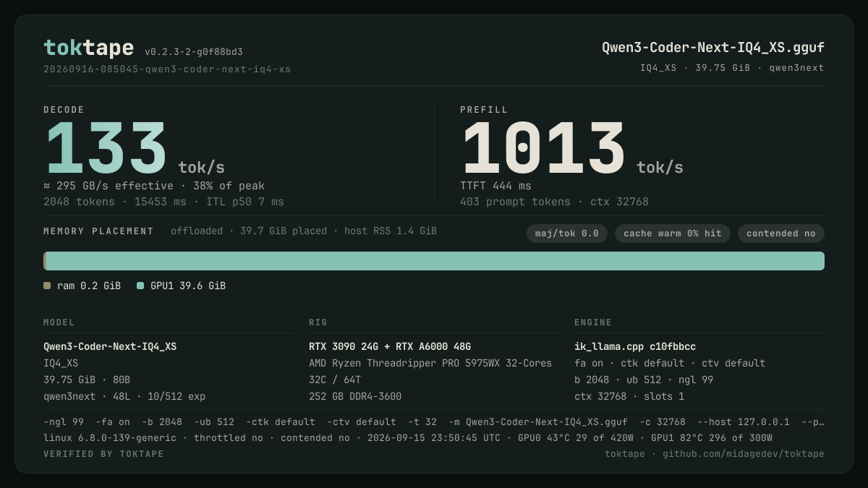Viewport: 868px width, 488px height.
Task: Click the IQ4_XS · 39.75 GiB · qwen3next subtitle
Action: 732,68
